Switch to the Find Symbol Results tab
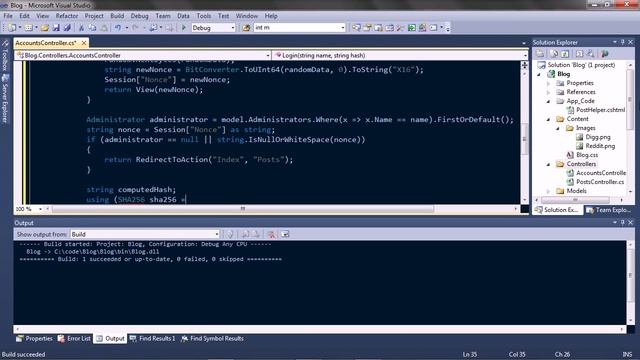 click(x=213, y=338)
